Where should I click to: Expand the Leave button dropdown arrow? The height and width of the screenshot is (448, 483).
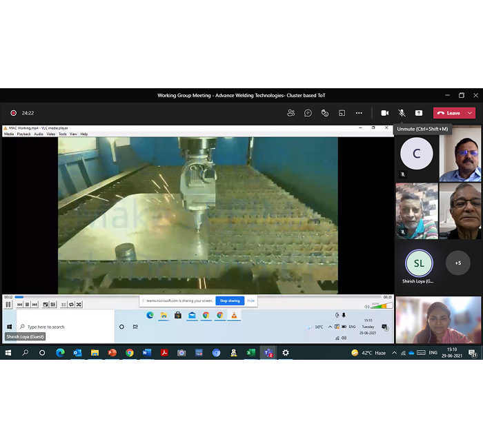471,113
